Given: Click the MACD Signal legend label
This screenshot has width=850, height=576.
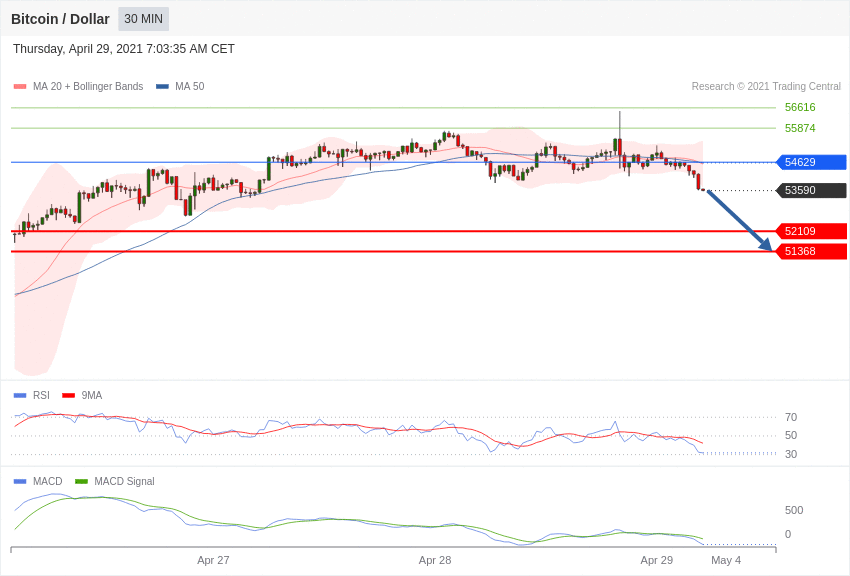Looking at the screenshot, I should (124, 481).
